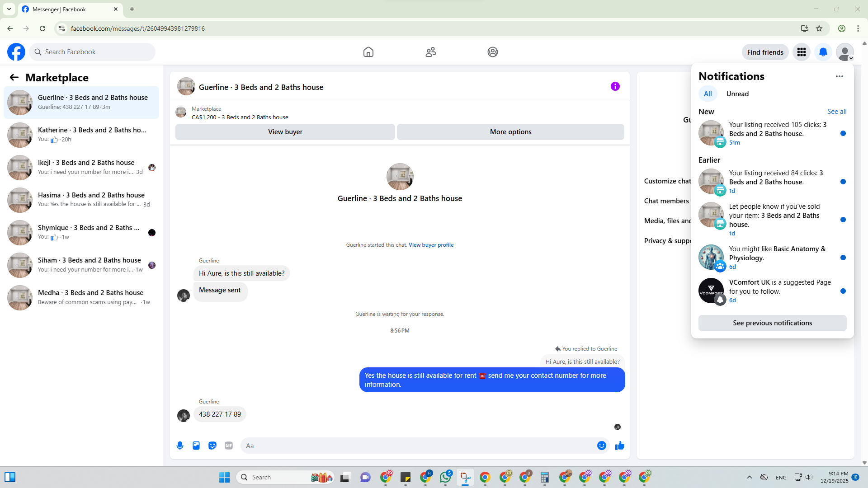Open the Facebook menu grid icon
This screenshot has height=488, width=868.
click(x=802, y=52)
